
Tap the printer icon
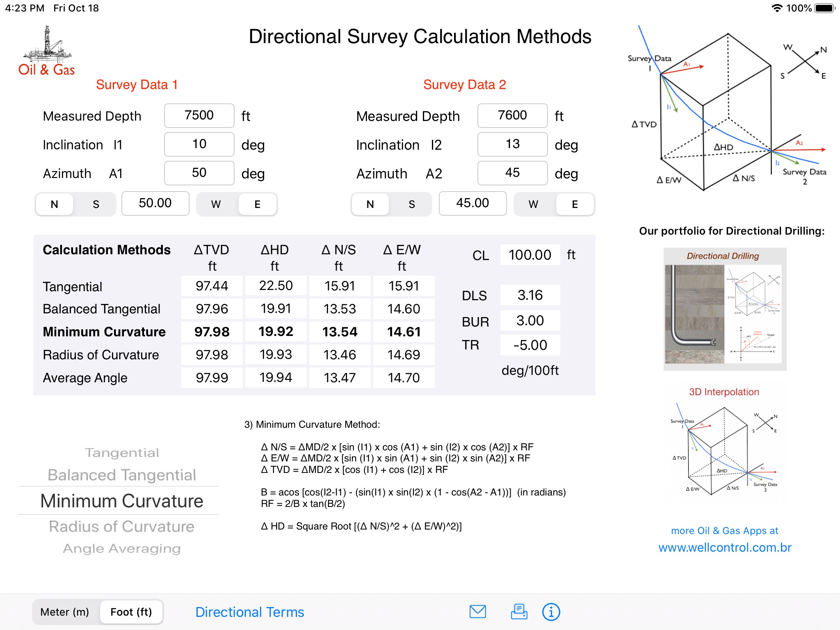coord(519,612)
